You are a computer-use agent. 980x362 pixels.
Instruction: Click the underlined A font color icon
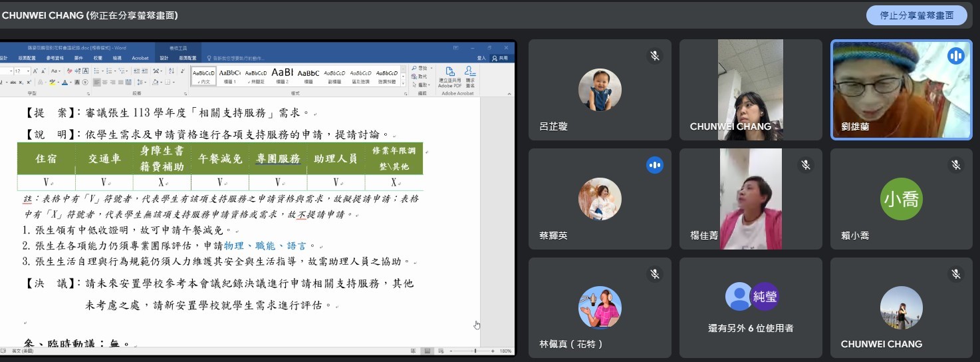point(65,83)
